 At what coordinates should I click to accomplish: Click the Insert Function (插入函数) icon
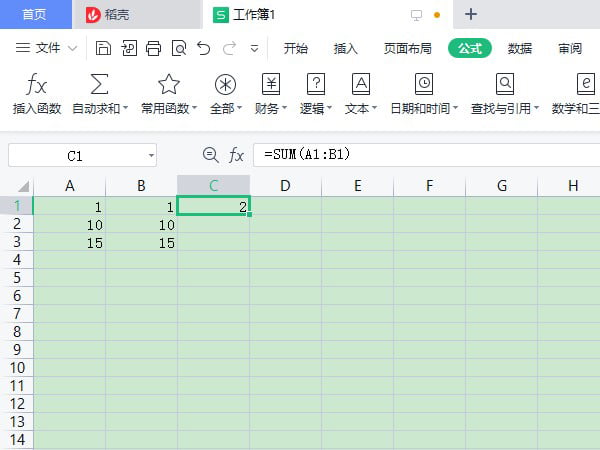[x=37, y=85]
